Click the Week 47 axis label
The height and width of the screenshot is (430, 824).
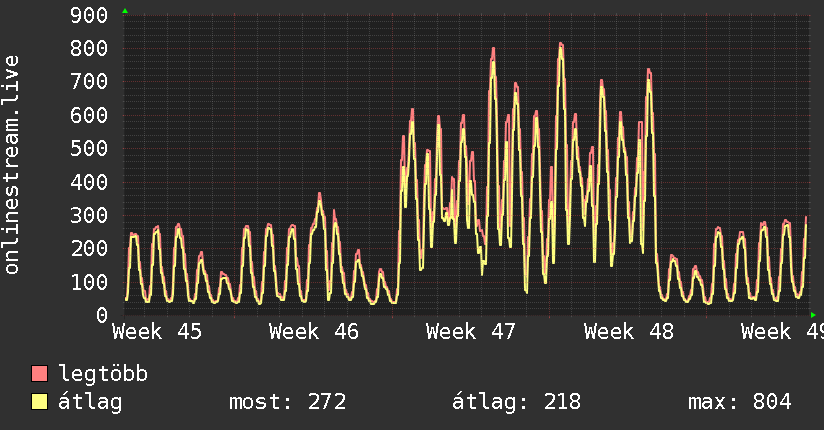471,332
